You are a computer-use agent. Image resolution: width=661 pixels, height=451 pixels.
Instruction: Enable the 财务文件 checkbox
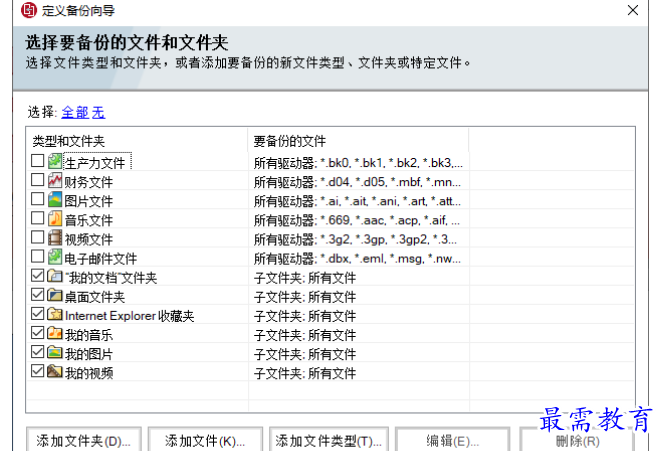pos(38,180)
